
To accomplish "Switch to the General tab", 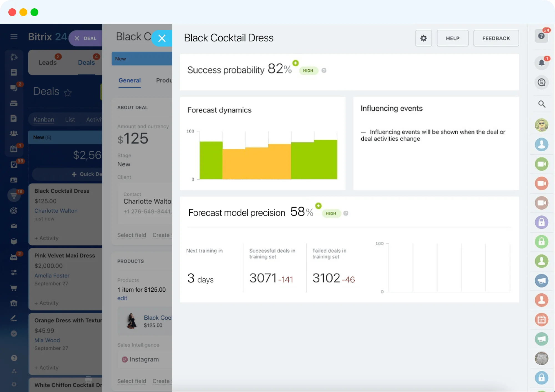I will point(130,80).
